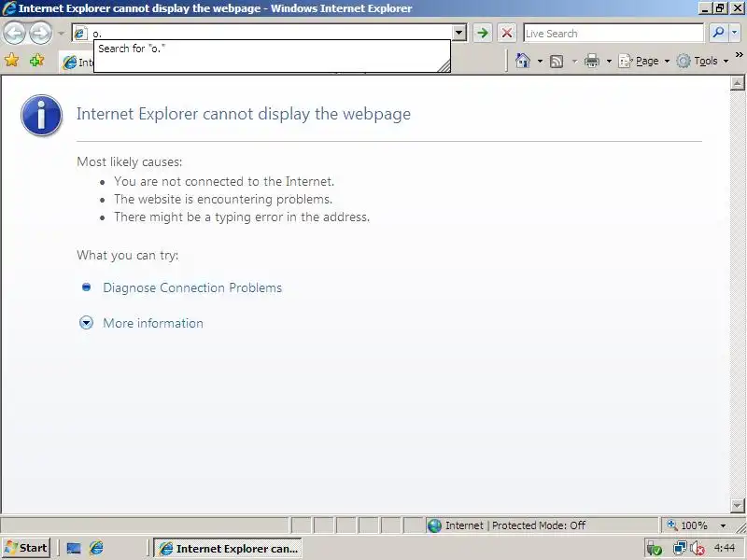
Task: Click the page icon in address bar
Action: tap(79, 33)
